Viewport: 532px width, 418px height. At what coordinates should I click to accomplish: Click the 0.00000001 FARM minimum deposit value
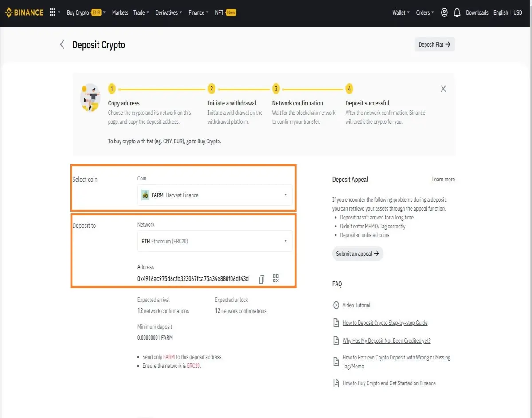tap(155, 337)
